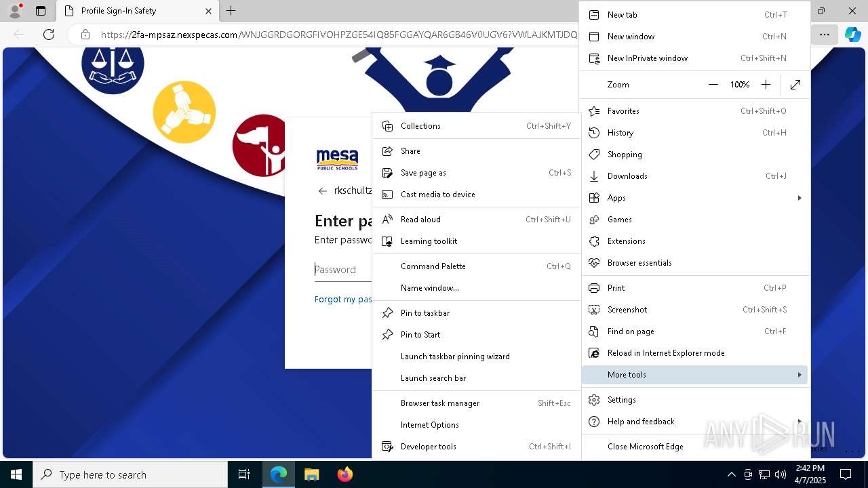Viewport: 868px width, 488px height.
Task: Select Launch search bar entry
Action: pyautogui.click(x=477, y=378)
